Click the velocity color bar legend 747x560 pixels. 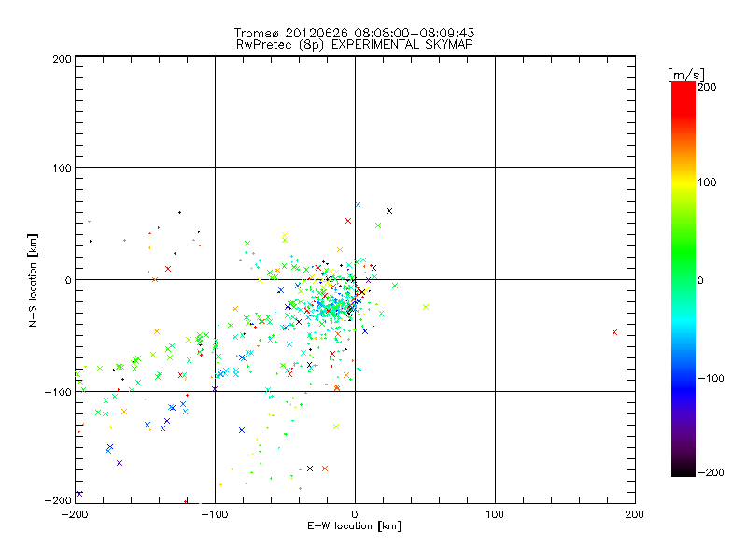coord(684,279)
